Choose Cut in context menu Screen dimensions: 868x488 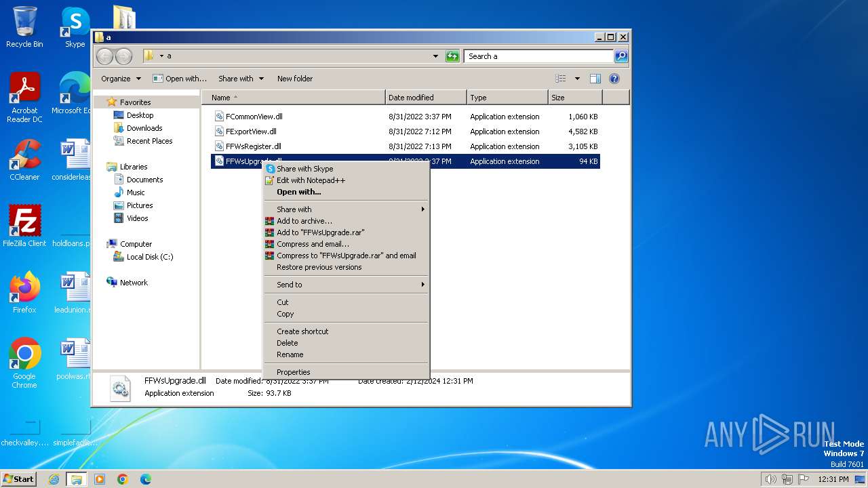tap(347, 302)
